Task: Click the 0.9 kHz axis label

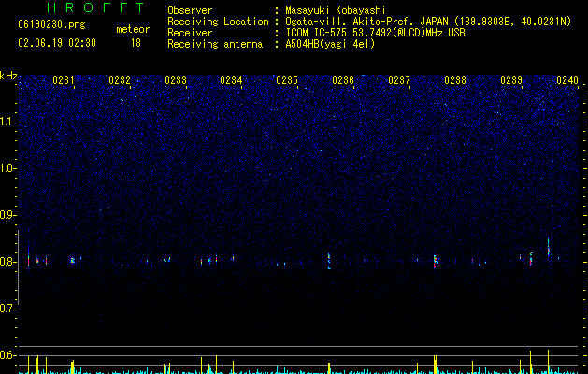Action: pyautogui.click(x=8, y=215)
